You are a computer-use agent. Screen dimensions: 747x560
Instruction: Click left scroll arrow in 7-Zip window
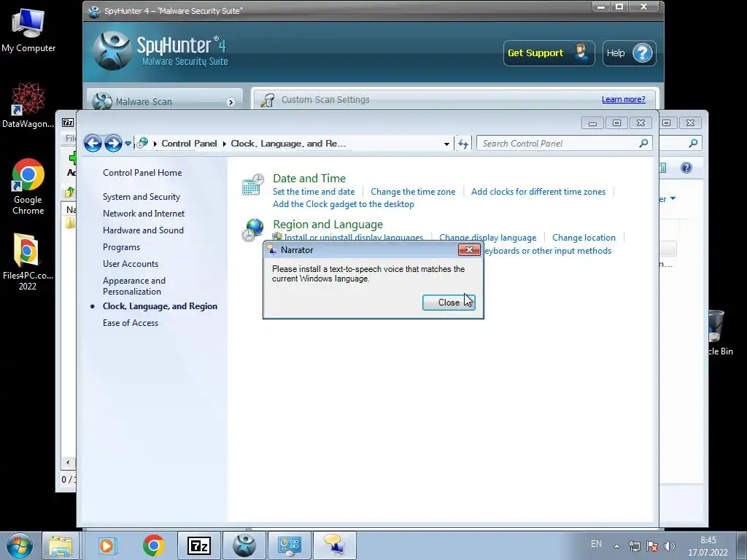click(68, 462)
